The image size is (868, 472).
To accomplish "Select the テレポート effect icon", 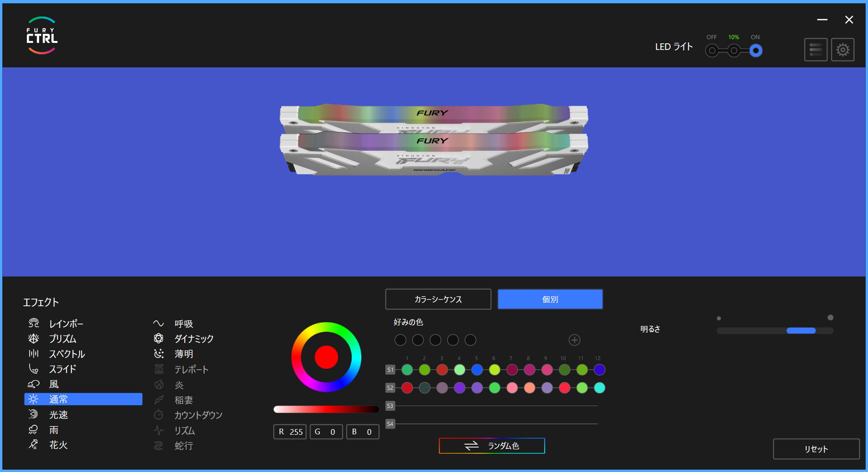I will click(x=159, y=369).
